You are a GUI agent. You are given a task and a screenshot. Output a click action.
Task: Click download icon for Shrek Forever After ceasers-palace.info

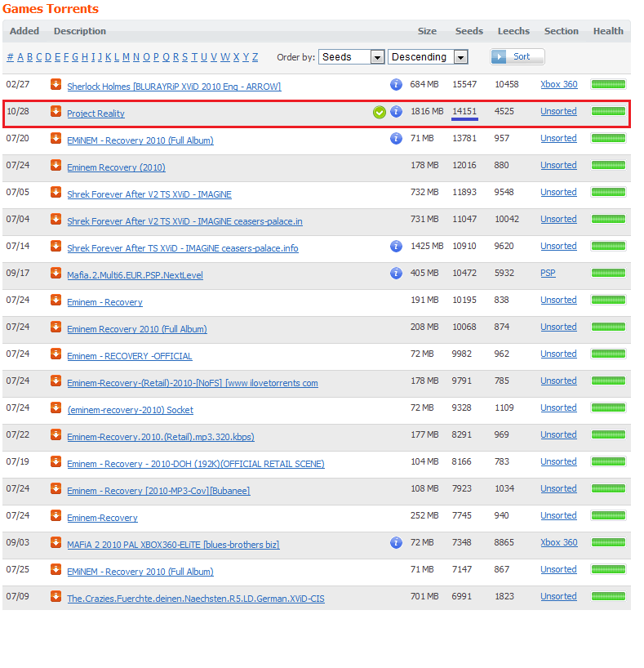tap(56, 246)
